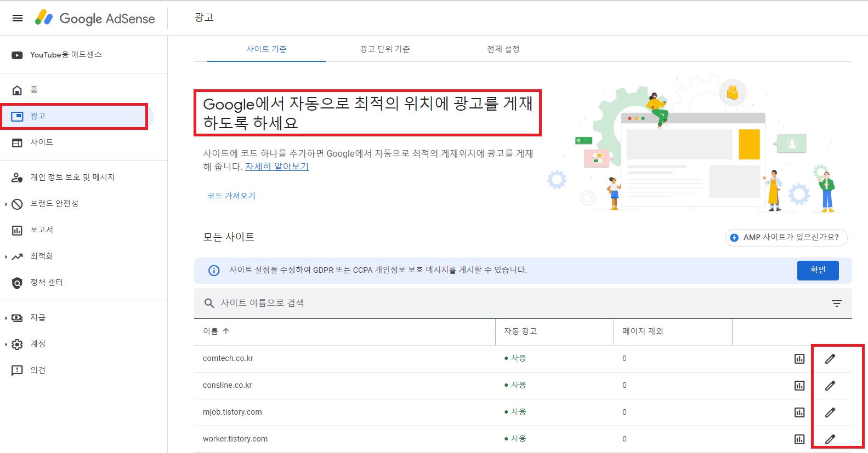The height and width of the screenshot is (453, 868).
Task: Click the 의견 feedback icon
Action: pos(17,371)
